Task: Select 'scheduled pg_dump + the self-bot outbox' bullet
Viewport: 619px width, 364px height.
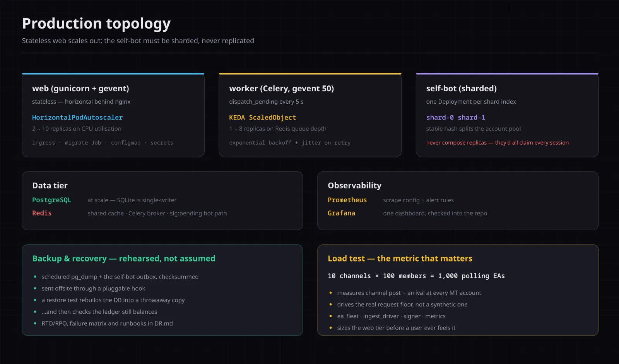Action: pos(120,277)
